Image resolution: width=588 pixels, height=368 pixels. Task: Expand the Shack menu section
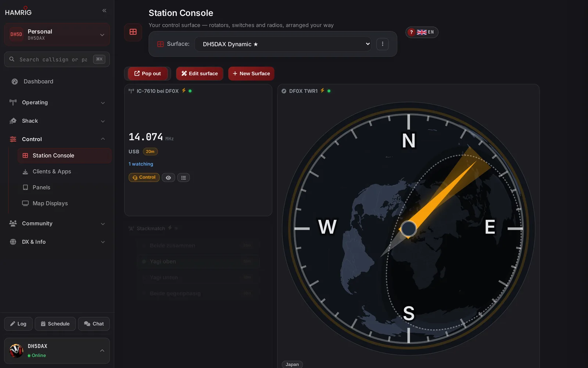coord(57,121)
